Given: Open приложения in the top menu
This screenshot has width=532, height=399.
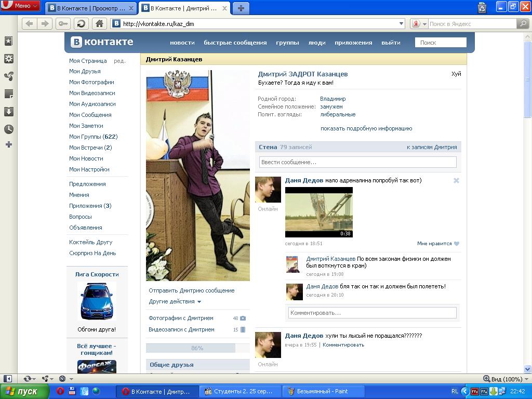Looking at the screenshot, I should point(353,43).
